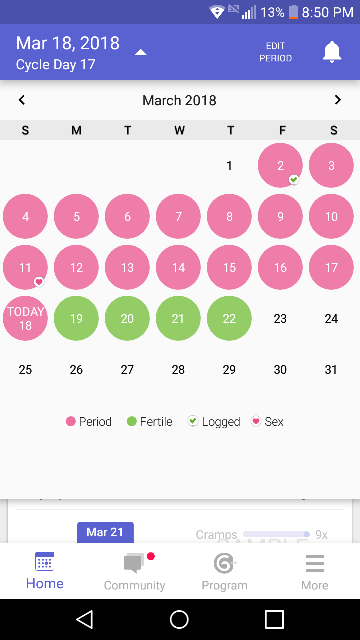Select March 25 on the calendar
The image size is (360, 640).
coord(25,370)
